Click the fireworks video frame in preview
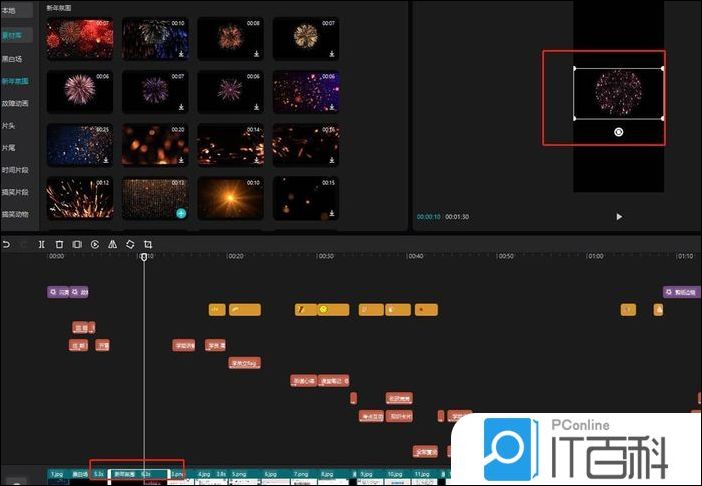This screenshot has height=486, width=702. point(618,93)
